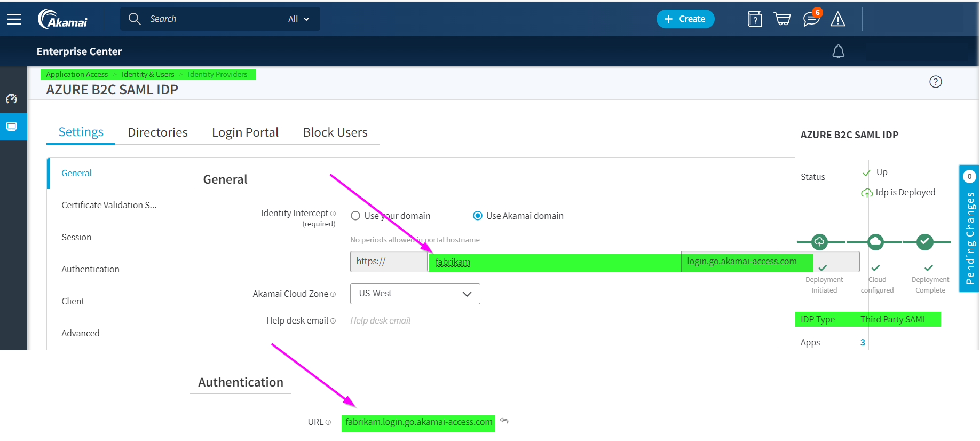This screenshot has height=441, width=980.
Task: Switch to the Directories tab
Action: (158, 132)
